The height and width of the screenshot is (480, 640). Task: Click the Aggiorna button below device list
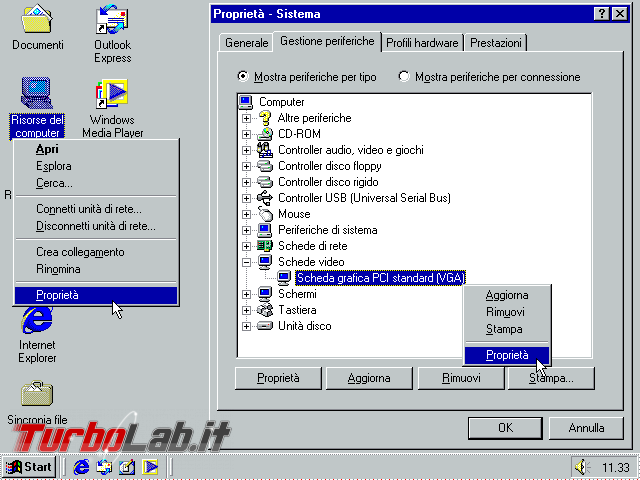click(x=369, y=378)
